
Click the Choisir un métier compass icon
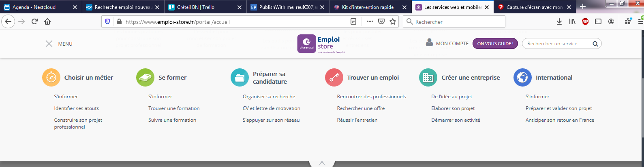click(51, 78)
